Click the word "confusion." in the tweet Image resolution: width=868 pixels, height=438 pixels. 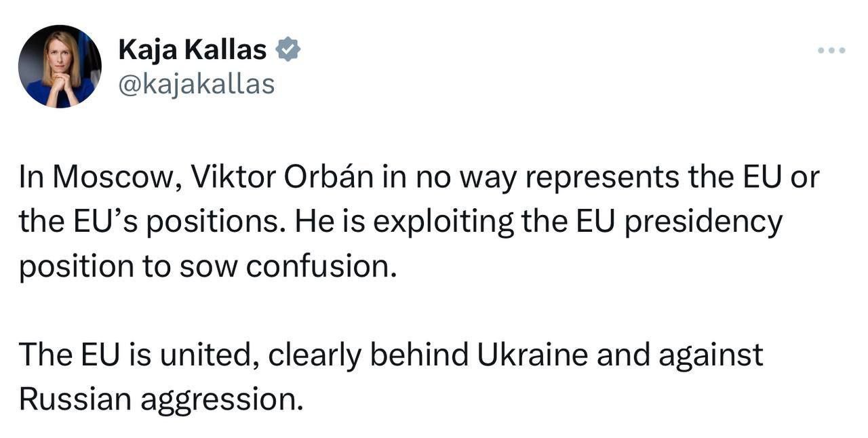(x=321, y=266)
